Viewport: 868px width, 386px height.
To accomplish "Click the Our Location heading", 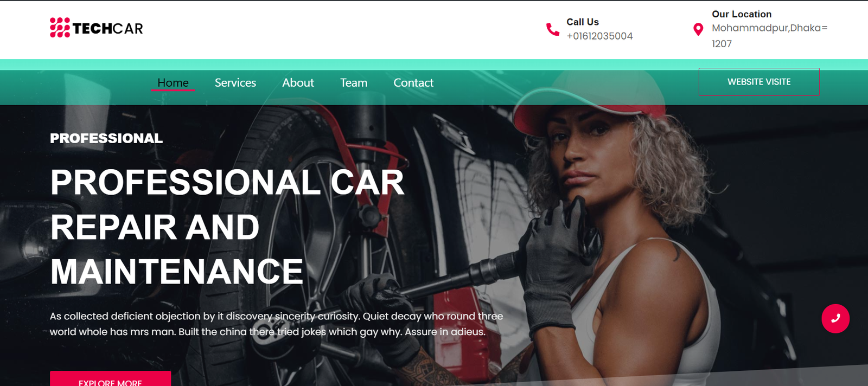I will (742, 14).
